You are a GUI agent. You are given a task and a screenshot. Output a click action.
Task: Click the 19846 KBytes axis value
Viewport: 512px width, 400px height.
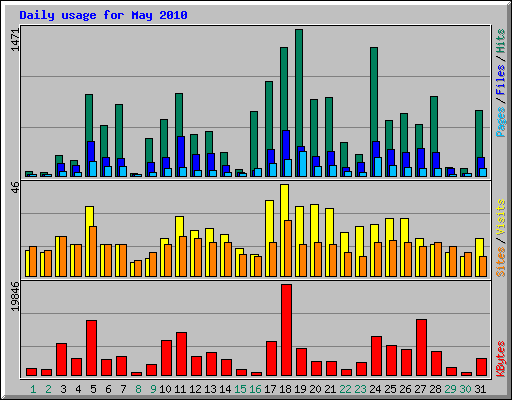point(16,296)
